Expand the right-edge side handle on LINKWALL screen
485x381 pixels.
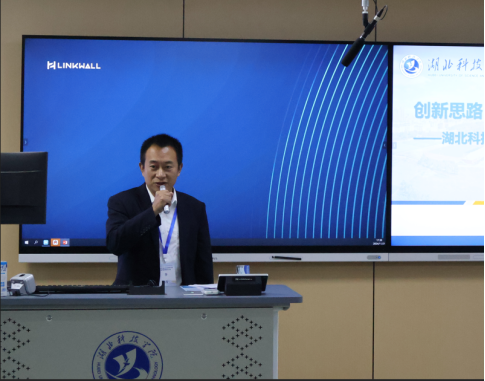tap(384, 145)
